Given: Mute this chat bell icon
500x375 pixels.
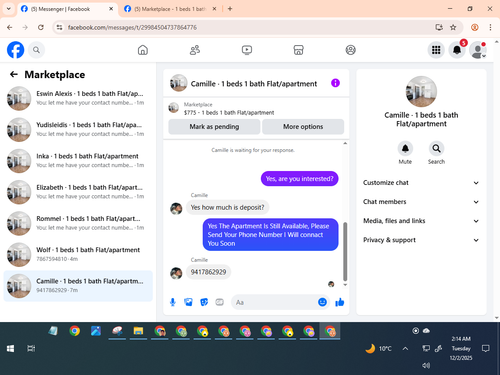Looking at the screenshot, I should (405, 149).
